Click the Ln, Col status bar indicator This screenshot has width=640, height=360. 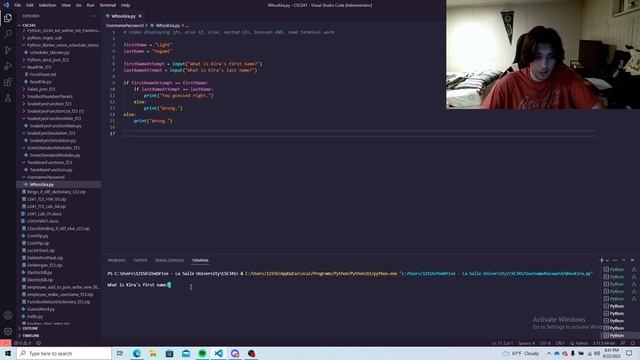pos(502,343)
